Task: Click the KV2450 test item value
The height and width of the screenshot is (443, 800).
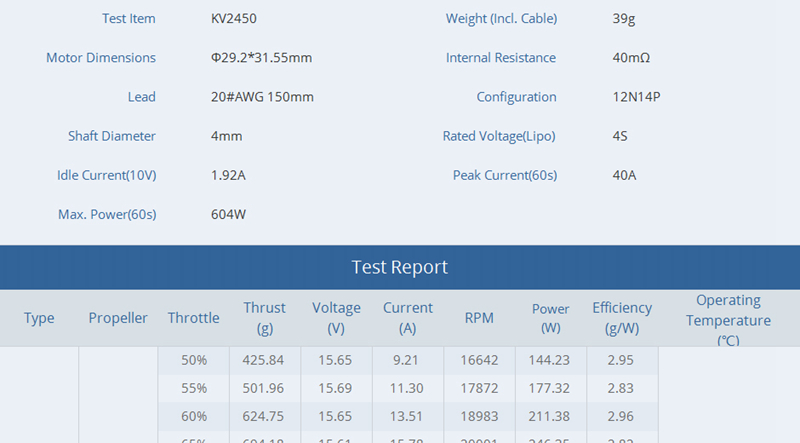Action: tap(234, 19)
